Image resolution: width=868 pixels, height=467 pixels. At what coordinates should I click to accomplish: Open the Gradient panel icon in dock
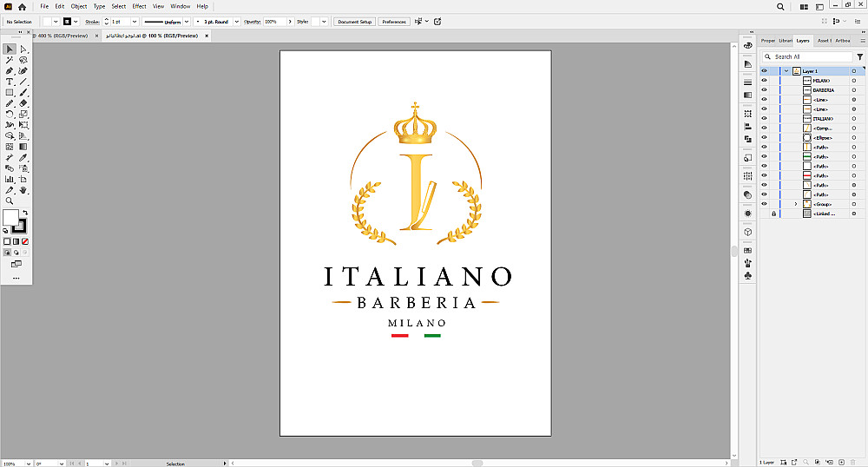click(x=748, y=95)
